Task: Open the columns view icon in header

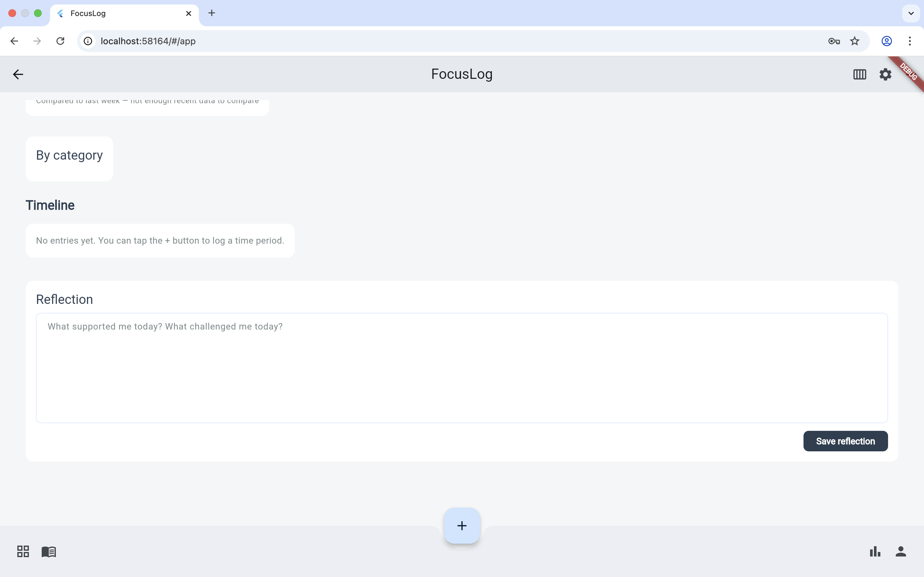Action: click(x=860, y=74)
